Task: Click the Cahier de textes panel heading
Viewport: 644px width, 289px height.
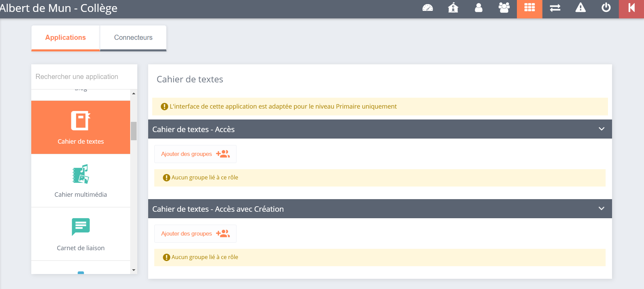Action: coord(190,79)
